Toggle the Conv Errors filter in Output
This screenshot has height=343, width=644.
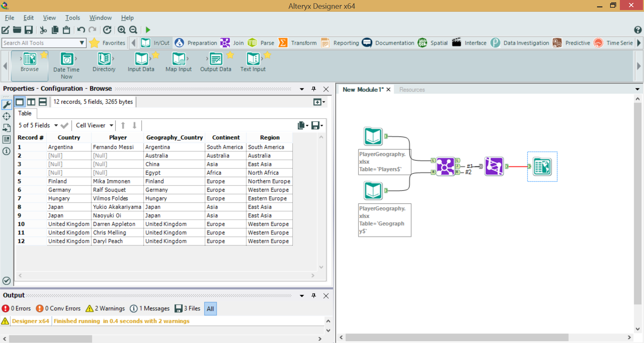coord(58,308)
